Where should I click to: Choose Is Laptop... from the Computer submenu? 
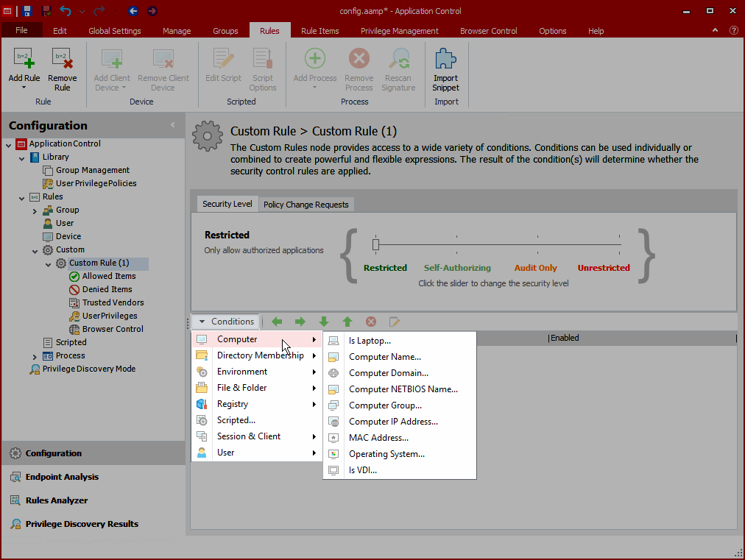pos(370,341)
